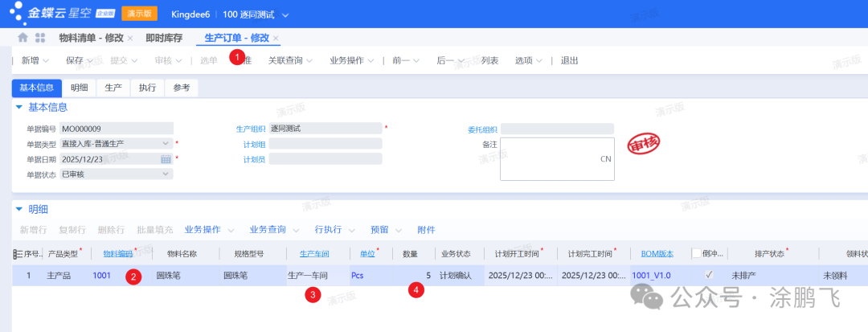Open the app grid menu icon

pyautogui.click(x=40, y=38)
